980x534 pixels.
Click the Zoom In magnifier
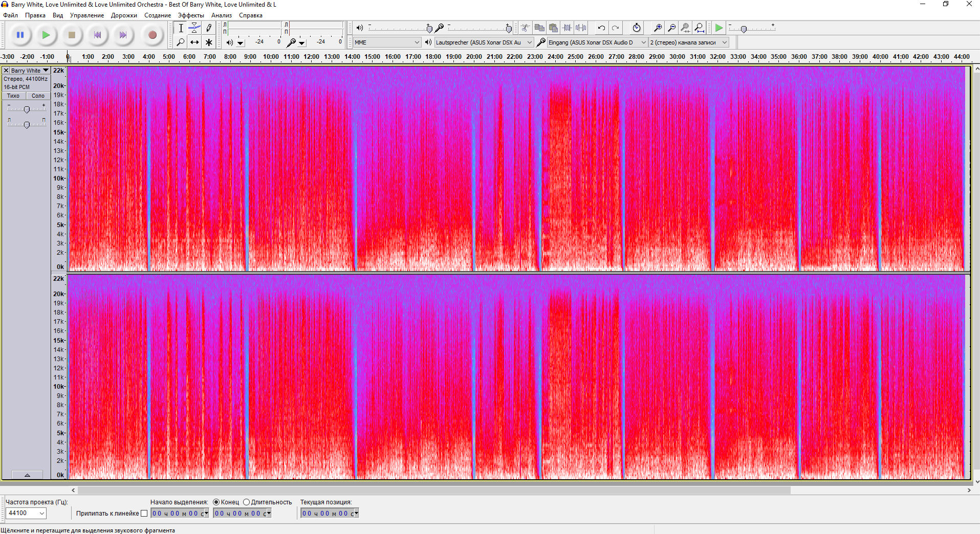658,28
